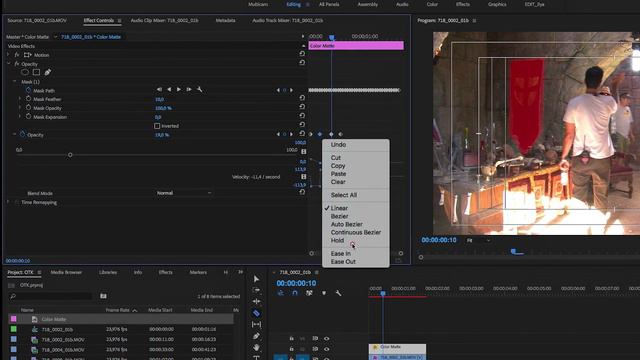This screenshot has width=640, height=360.
Task: Add or remove Opacity keyframe
Action: click(x=284, y=134)
